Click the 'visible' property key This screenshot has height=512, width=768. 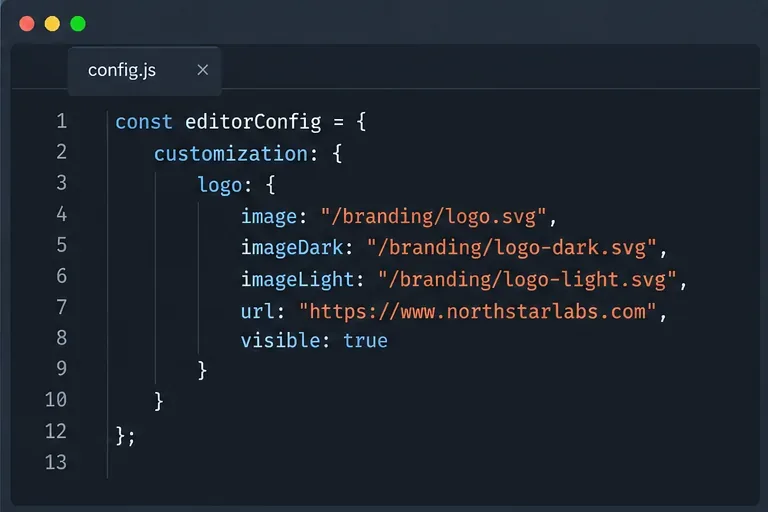click(x=281, y=340)
